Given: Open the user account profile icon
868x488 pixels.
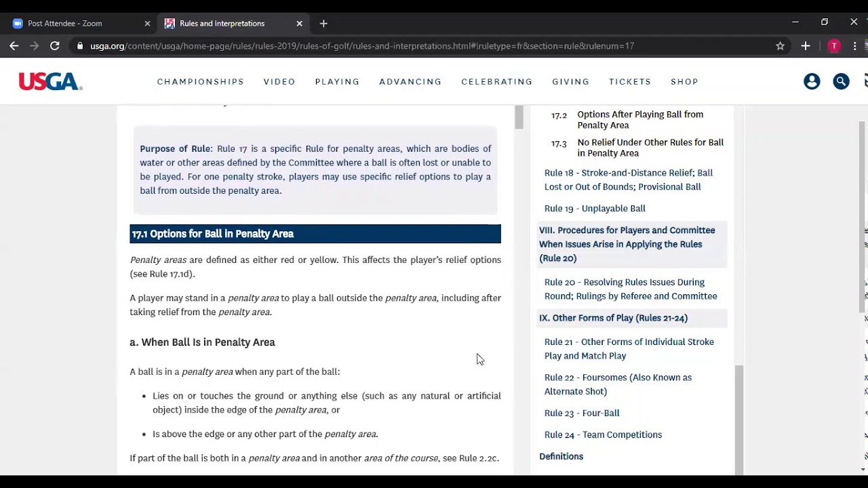Looking at the screenshot, I should [812, 81].
